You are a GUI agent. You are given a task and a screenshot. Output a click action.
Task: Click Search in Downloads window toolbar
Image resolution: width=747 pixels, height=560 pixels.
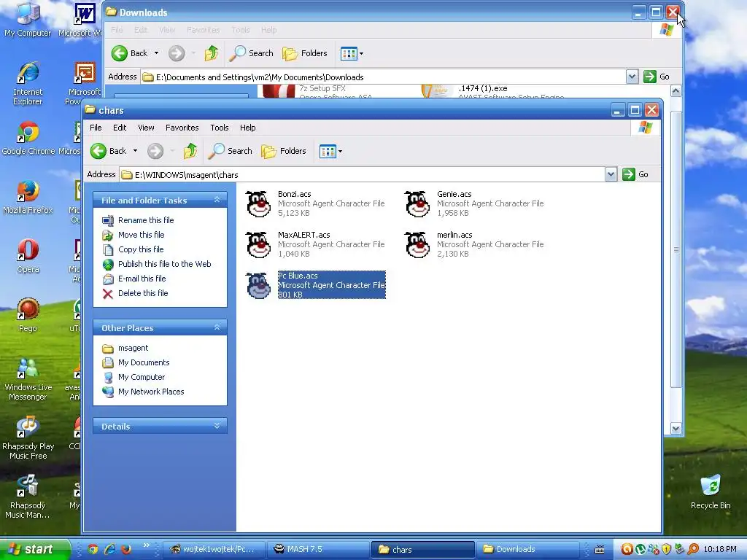(x=252, y=53)
